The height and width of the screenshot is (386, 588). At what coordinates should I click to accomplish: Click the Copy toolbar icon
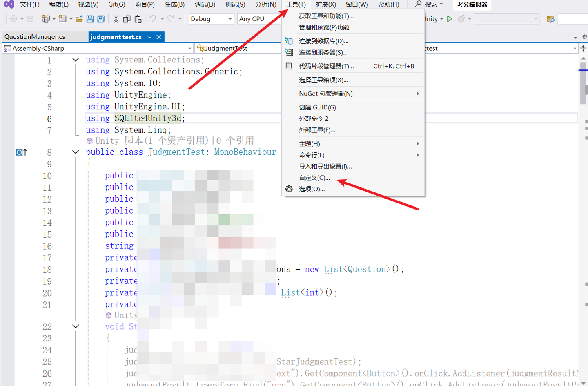click(127, 19)
